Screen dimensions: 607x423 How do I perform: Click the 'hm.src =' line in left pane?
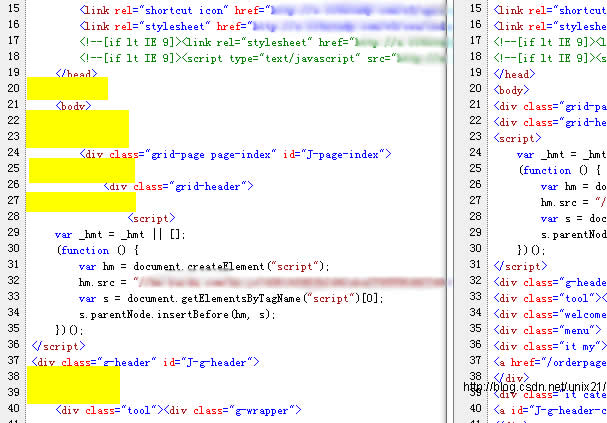click(x=265, y=283)
